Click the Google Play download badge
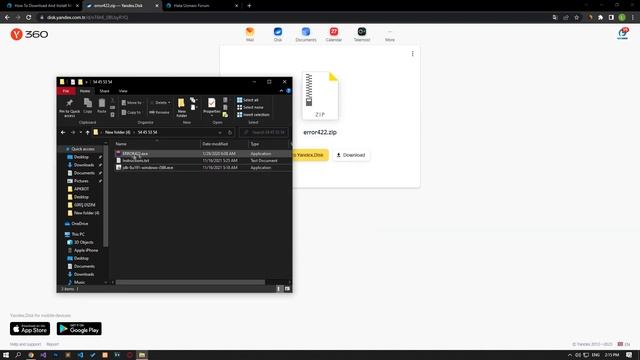 point(79,329)
